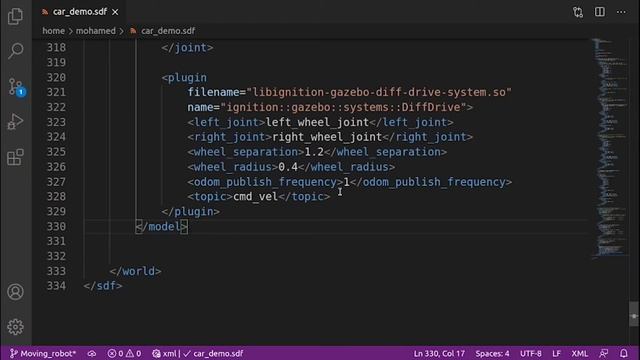The image size is (640, 360).
Task: Click the </model> closing tag
Action: click(x=162, y=227)
